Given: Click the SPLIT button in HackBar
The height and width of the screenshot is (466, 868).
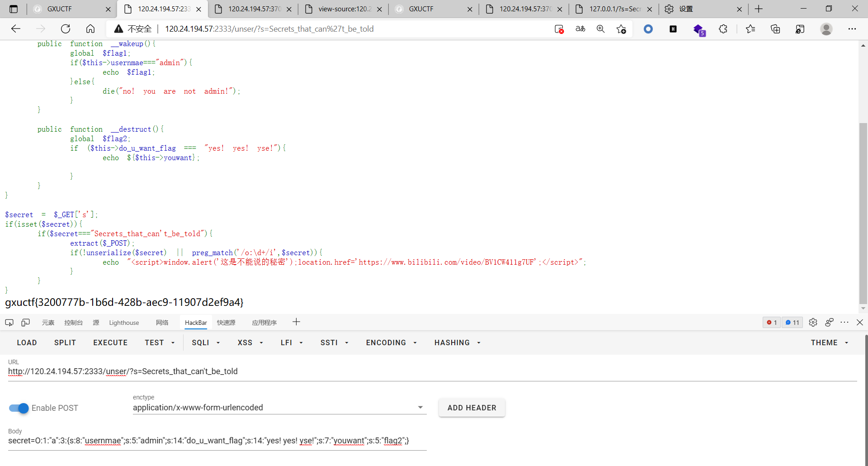Looking at the screenshot, I should point(65,343).
